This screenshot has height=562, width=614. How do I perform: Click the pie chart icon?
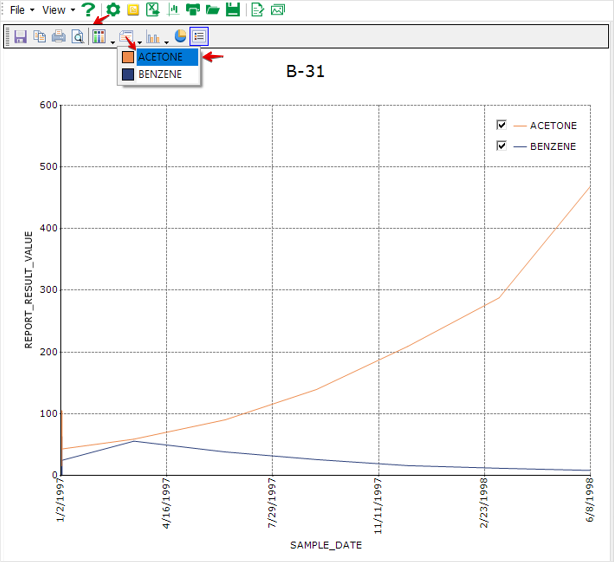180,36
